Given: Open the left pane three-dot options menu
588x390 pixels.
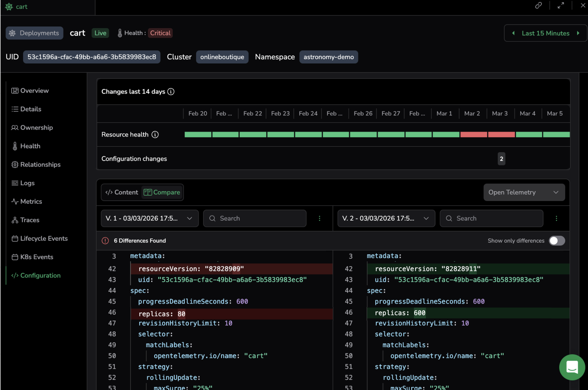Looking at the screenshot, I should [x=320, y=218].
